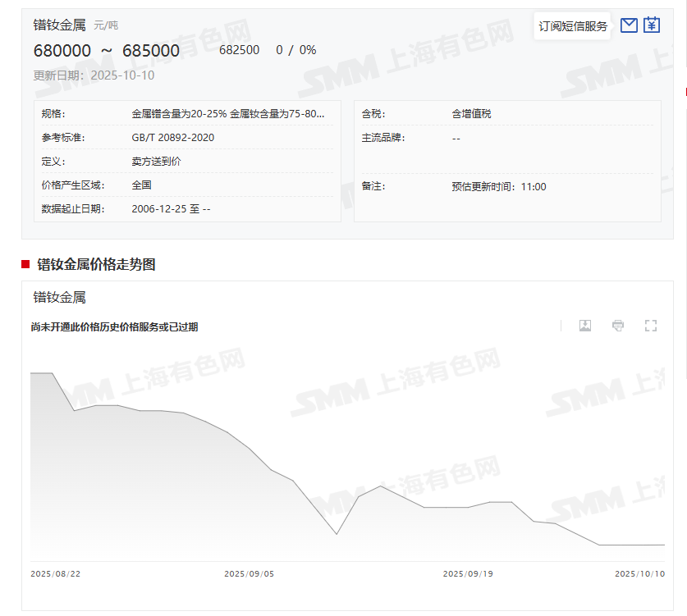Click the 订阅短信服务 button
The image size is (687, 616).
574,25
